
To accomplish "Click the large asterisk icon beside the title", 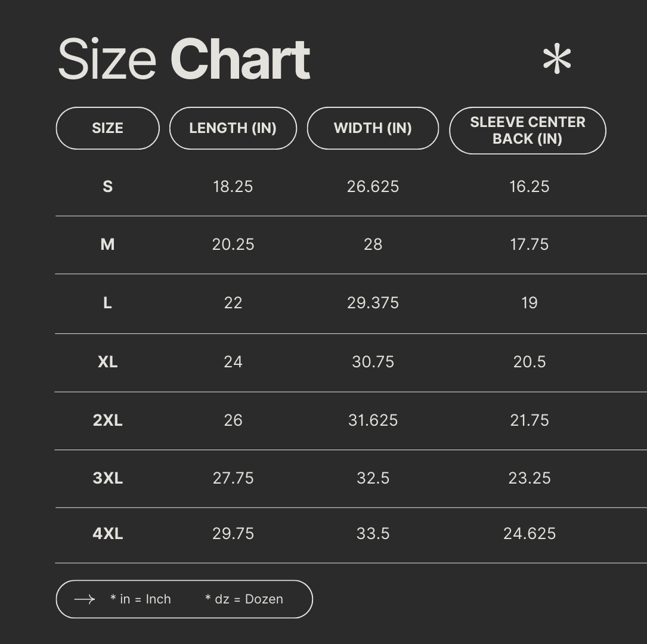I will tap(557, 60).
